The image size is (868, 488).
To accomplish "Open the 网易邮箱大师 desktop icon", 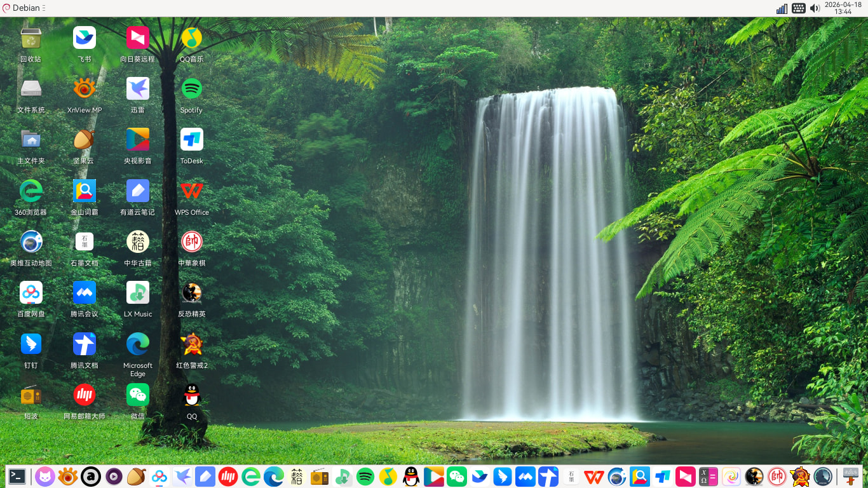I will 84,395.
